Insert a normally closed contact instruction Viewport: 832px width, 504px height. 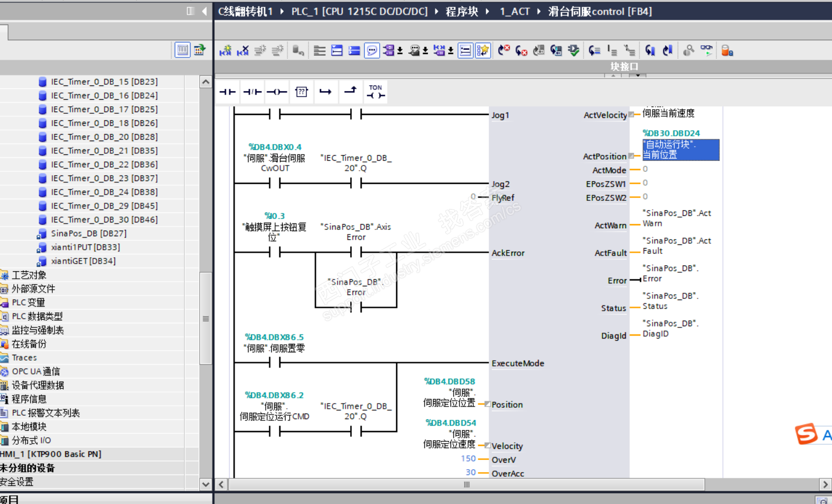(252, 92)
